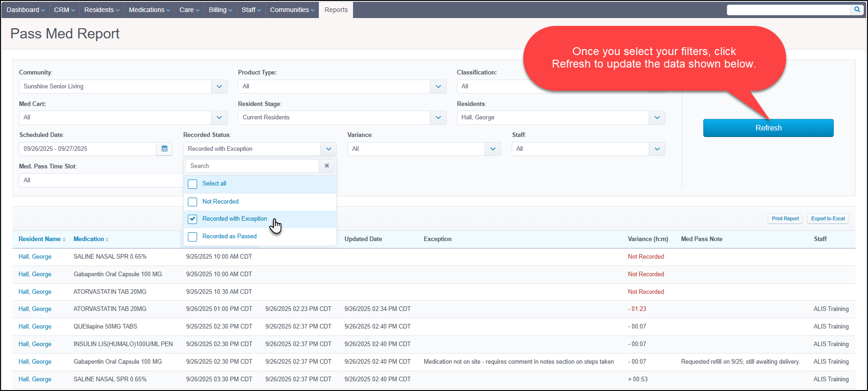Open the Care menu
The image size is (868, 391).
point(189,10)
